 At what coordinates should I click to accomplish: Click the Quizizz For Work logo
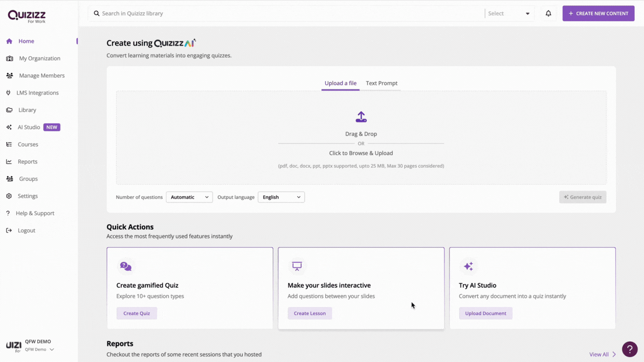[x=27, y=16]
